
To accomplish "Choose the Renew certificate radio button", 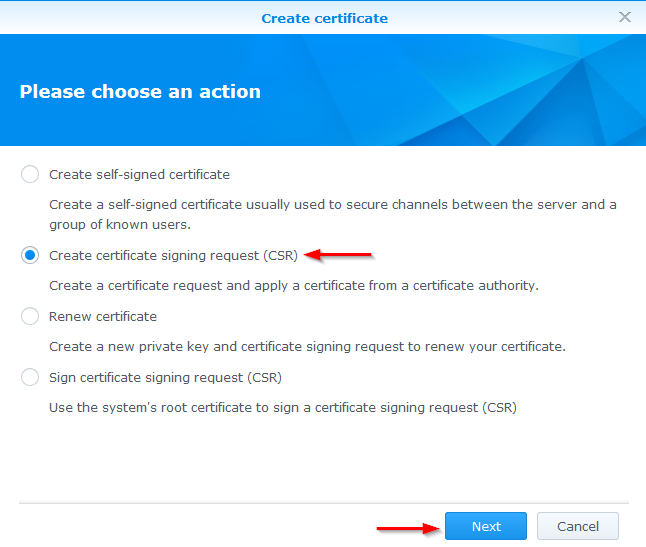I will (x=30, y=316).
